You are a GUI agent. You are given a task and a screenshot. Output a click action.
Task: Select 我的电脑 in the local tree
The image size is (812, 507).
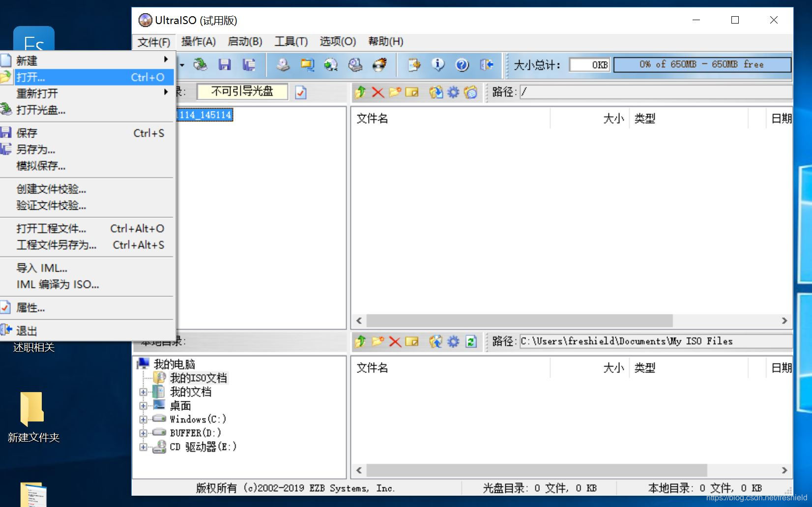click(x=174, y=364)
